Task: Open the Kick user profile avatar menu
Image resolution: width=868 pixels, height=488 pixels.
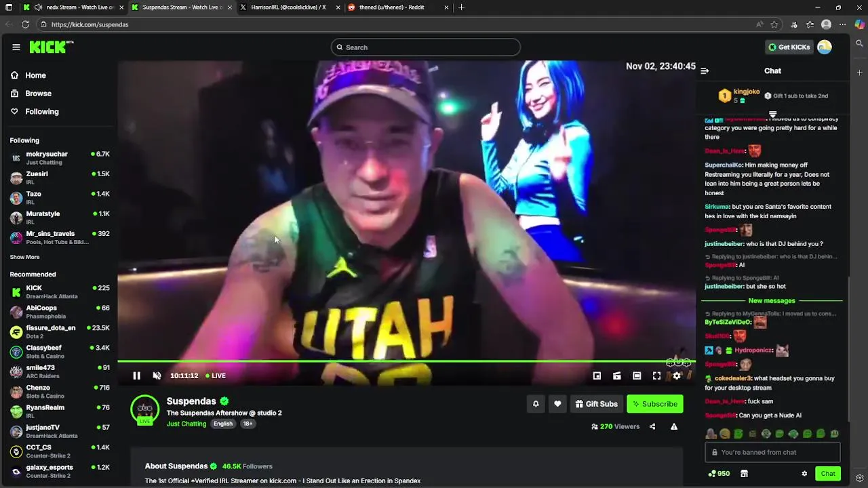Action: pyautogui.click(x=825, y=47)
